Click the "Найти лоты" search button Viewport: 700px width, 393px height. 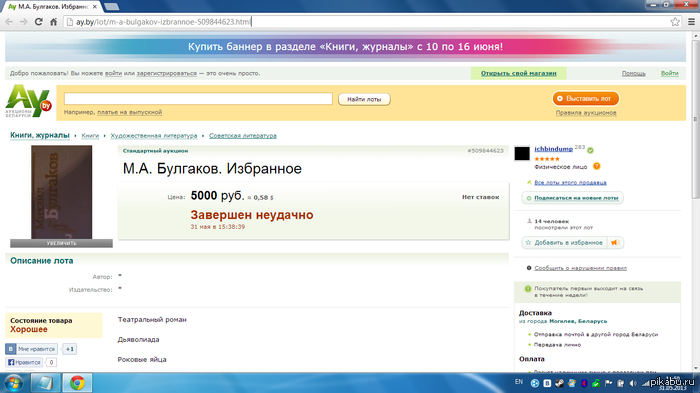pyautogui.click(x=364, y=99)
